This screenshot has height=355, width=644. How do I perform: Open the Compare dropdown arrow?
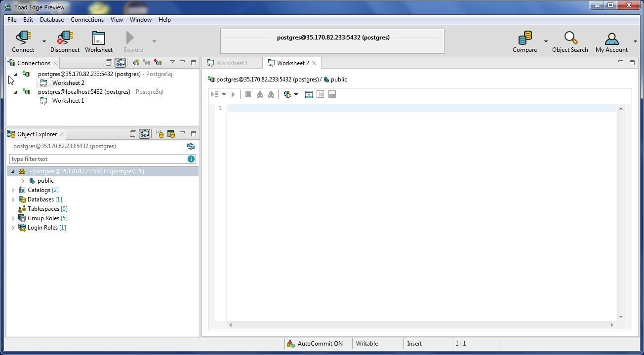(546, 41)
